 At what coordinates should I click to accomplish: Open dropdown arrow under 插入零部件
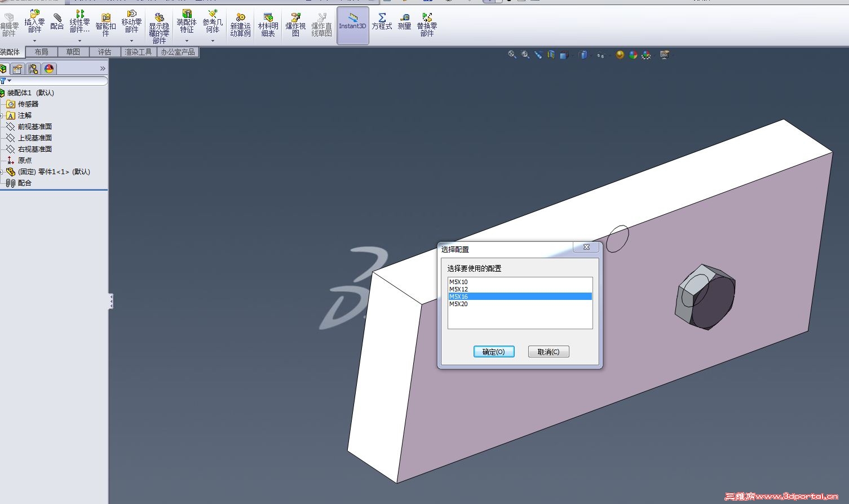34,41
